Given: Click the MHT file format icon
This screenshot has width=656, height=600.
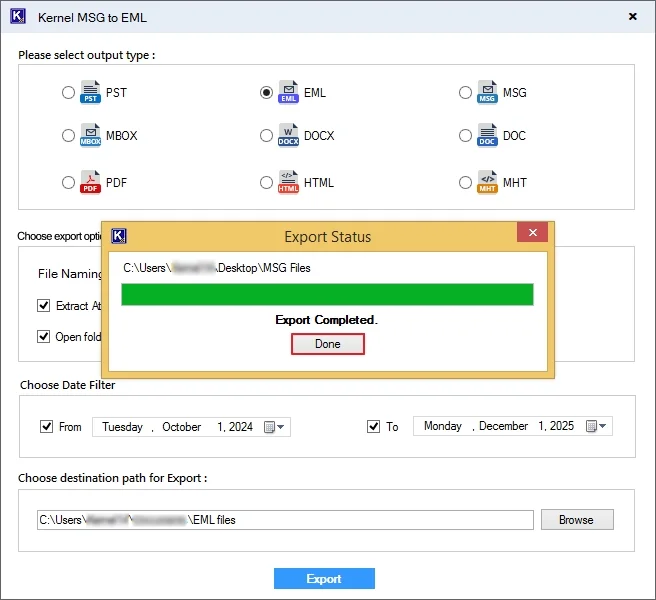Looking at the screenshot, I should 487,183.
